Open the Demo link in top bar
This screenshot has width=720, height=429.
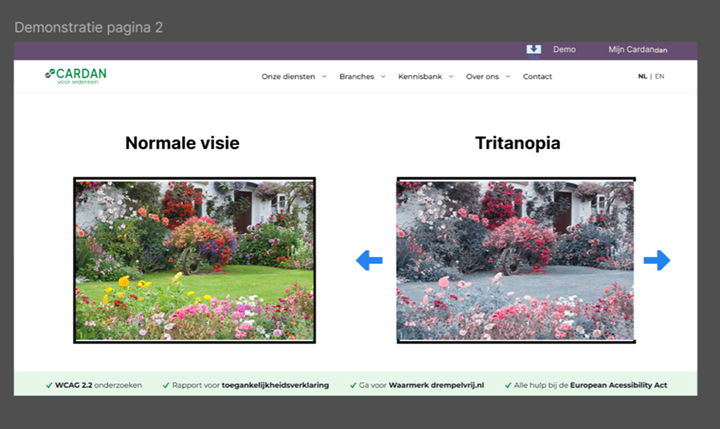click(564, 49)
